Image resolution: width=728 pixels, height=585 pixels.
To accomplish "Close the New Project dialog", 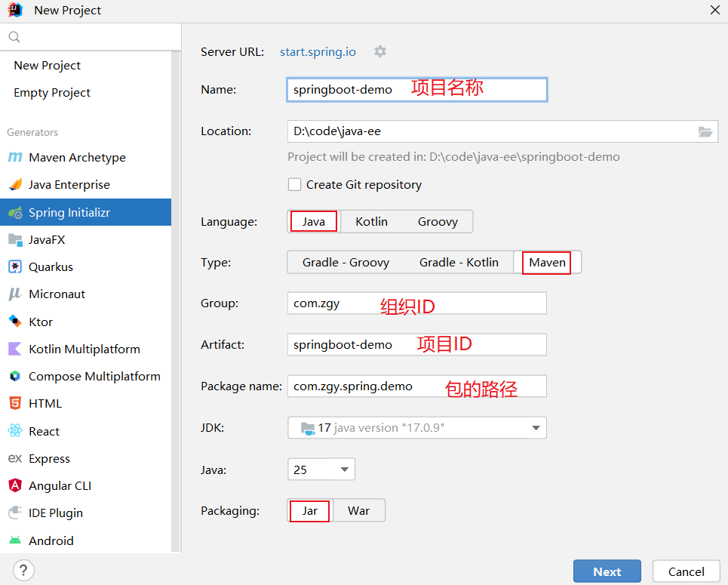I will (715, 10).
